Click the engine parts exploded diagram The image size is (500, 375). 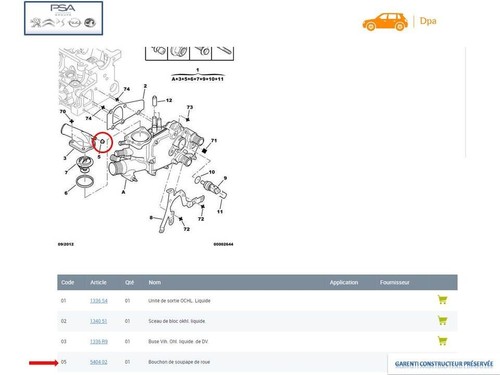pyautogui.click(x=146, y=147)
